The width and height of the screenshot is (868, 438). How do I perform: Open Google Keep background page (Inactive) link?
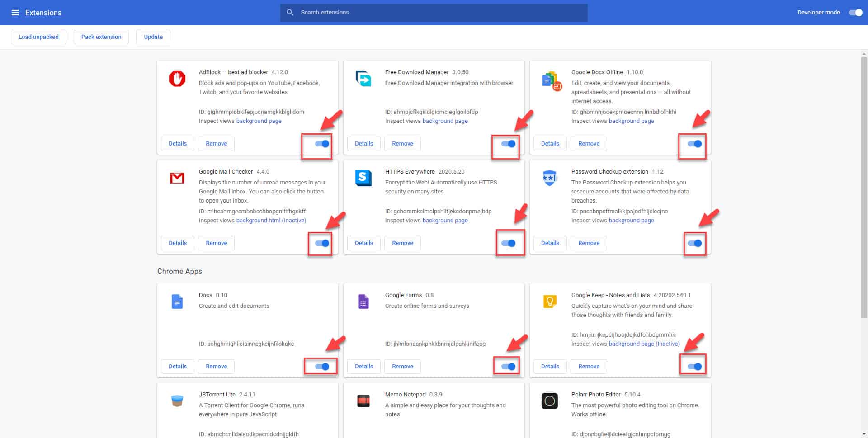(x=644, y=344)
